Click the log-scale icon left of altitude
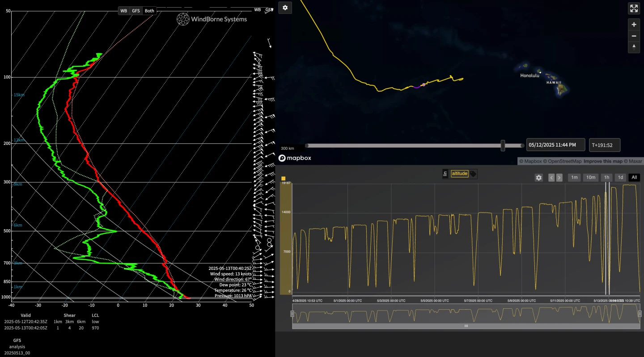The width and height of the screenshot is (644, 357). [x=445, y=174]
